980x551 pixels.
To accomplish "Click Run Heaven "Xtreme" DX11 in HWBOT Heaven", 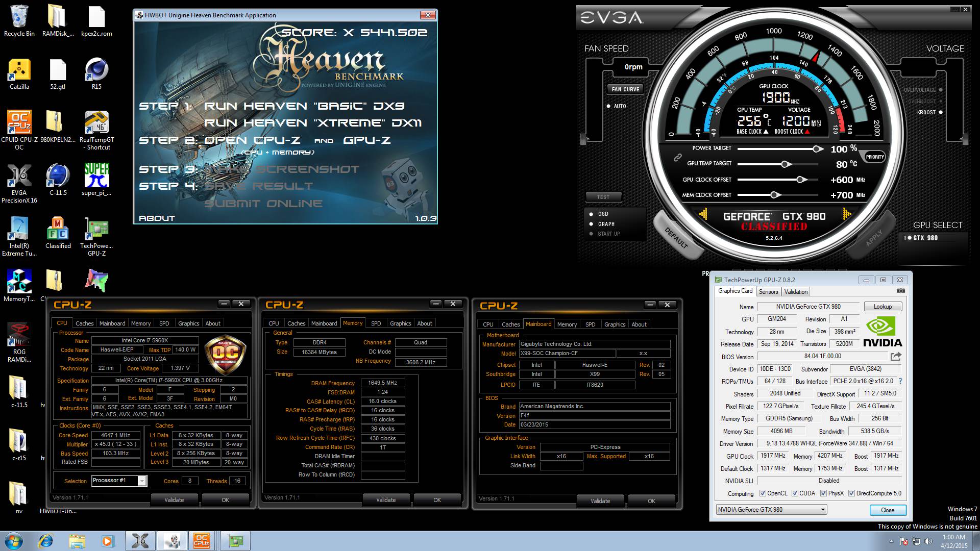I will 312,123.
